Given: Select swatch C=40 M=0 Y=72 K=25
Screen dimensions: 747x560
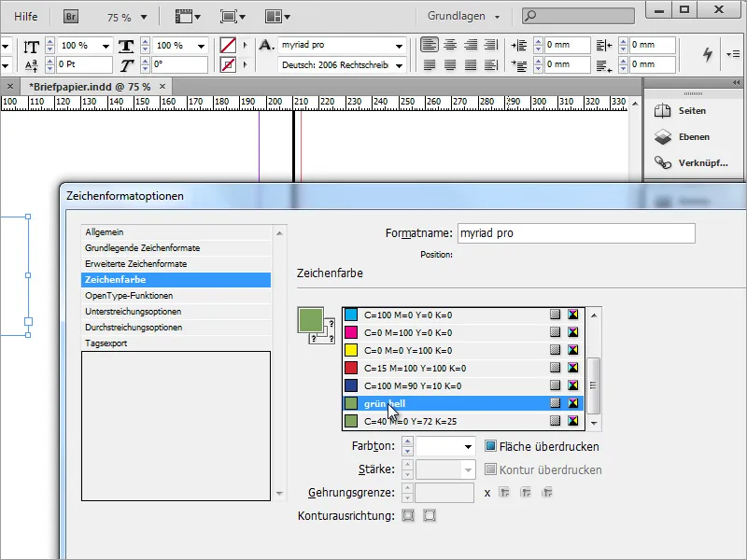Looking at the screenshot, I should [x=463, y=421].
